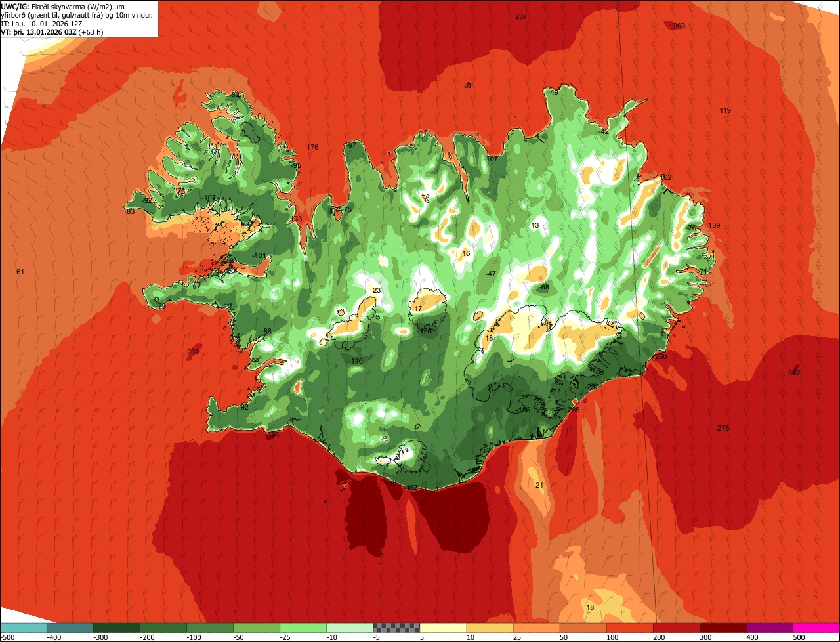
Task: Click the '133' value in the northwest fjord
Action: coord(297,219)
